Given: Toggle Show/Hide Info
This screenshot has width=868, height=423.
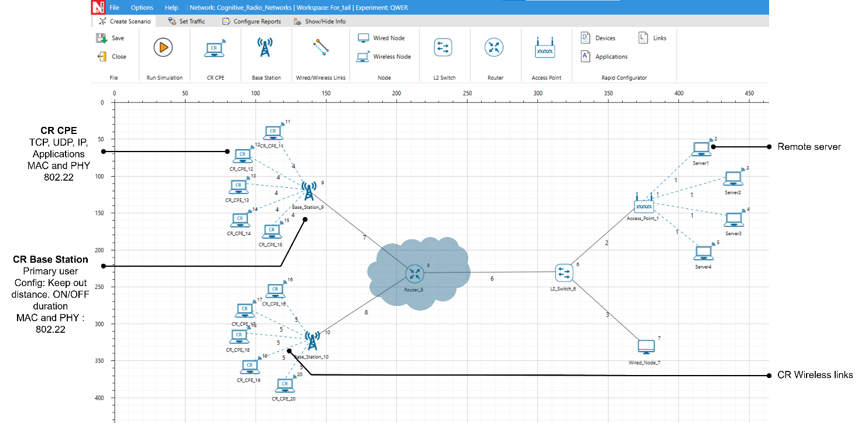Looking at the screenshot, I should (320, 22).
